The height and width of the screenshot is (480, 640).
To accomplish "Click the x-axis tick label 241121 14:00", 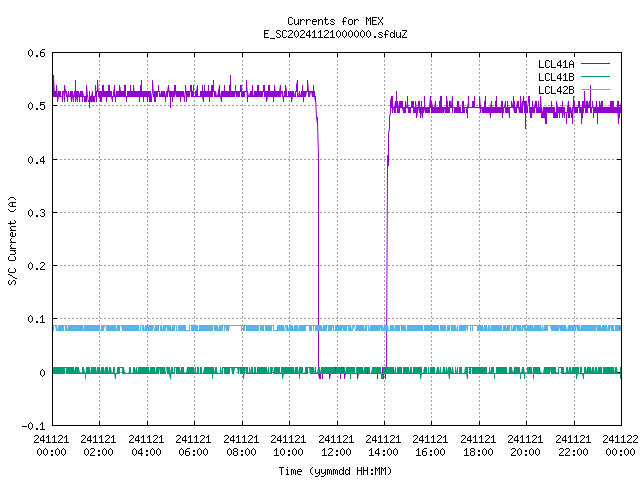I will 383,446.
